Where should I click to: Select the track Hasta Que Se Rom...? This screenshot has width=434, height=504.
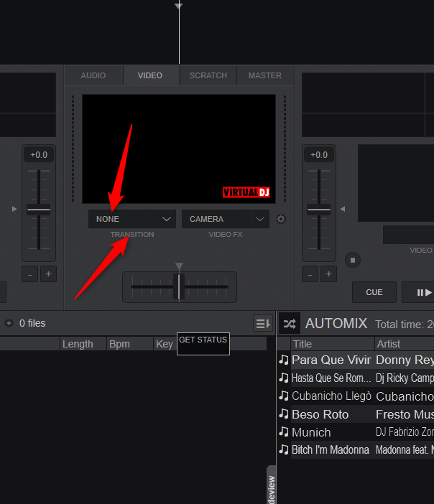click(331, 378)
